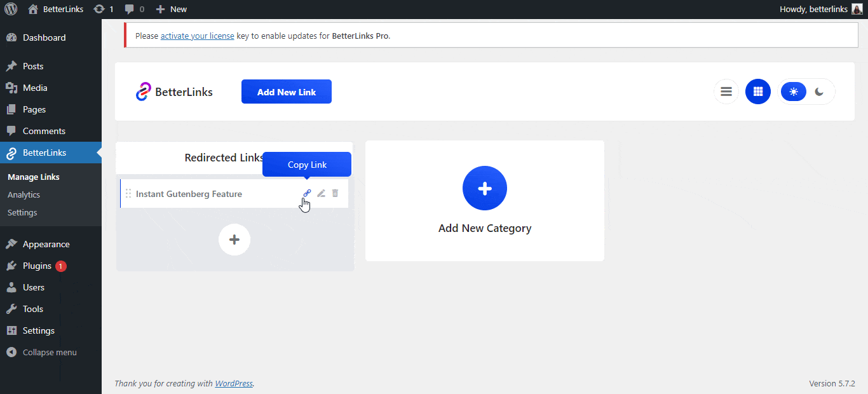
Task: Click the Instant Gutenberg Feature link name
Action: click(x=189, y=194)
